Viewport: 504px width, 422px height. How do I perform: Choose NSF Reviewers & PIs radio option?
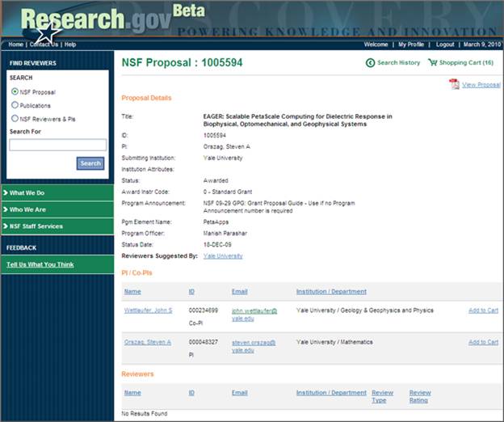click(15, 119)
